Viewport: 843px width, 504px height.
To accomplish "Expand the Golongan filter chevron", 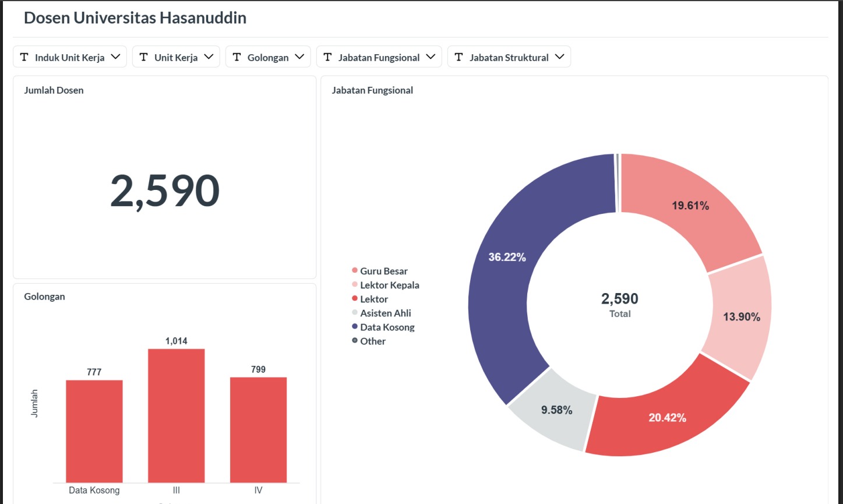I will pyautogui.click(x=299, y=57).
